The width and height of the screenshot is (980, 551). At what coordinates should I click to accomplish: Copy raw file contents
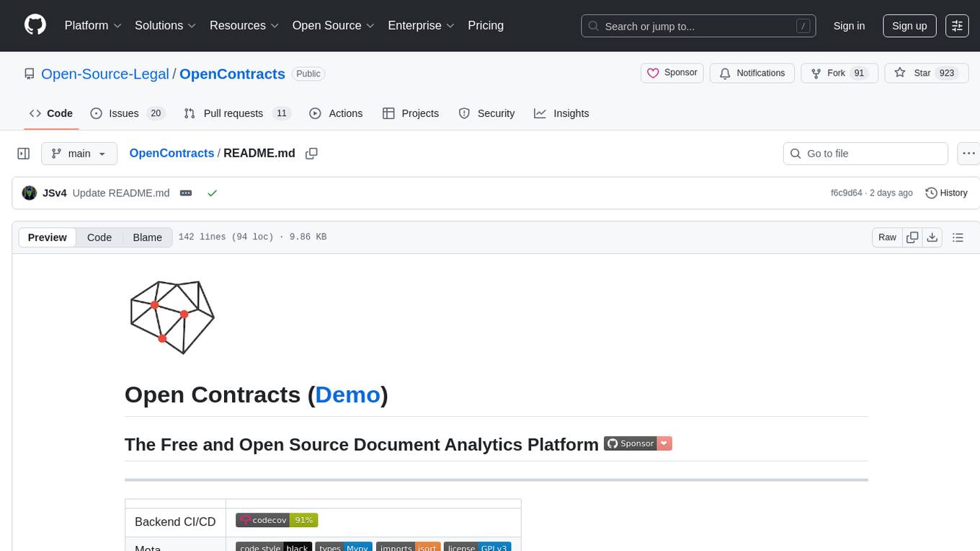(912, 237)
